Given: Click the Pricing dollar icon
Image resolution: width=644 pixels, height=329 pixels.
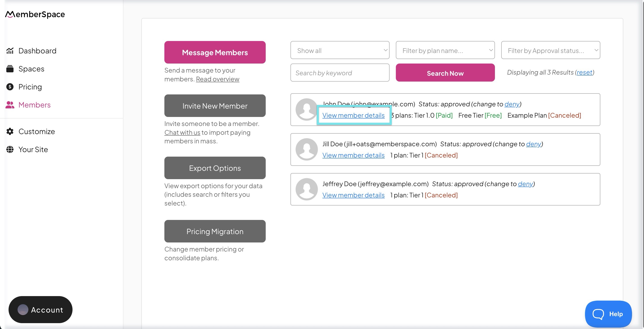Looking at the screenshot, I should point(10,87).
